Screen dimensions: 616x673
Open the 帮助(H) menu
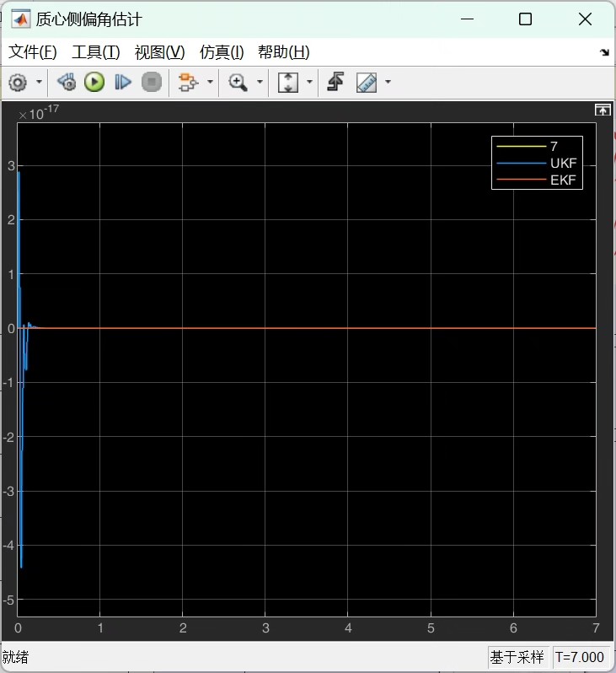[283, 52]
